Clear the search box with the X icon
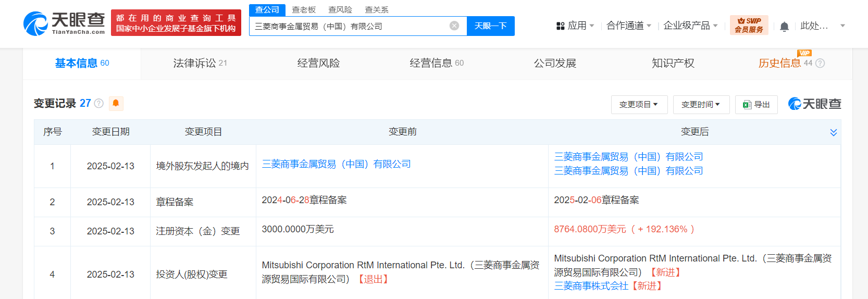This screenshot has height=299, width=868. 454,26
